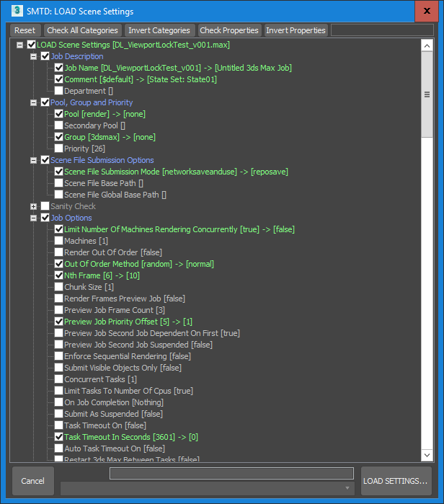This screenshot has width=444, height=504.
Task: Select the Job Description tree label
Action: [x=77, y=56]
